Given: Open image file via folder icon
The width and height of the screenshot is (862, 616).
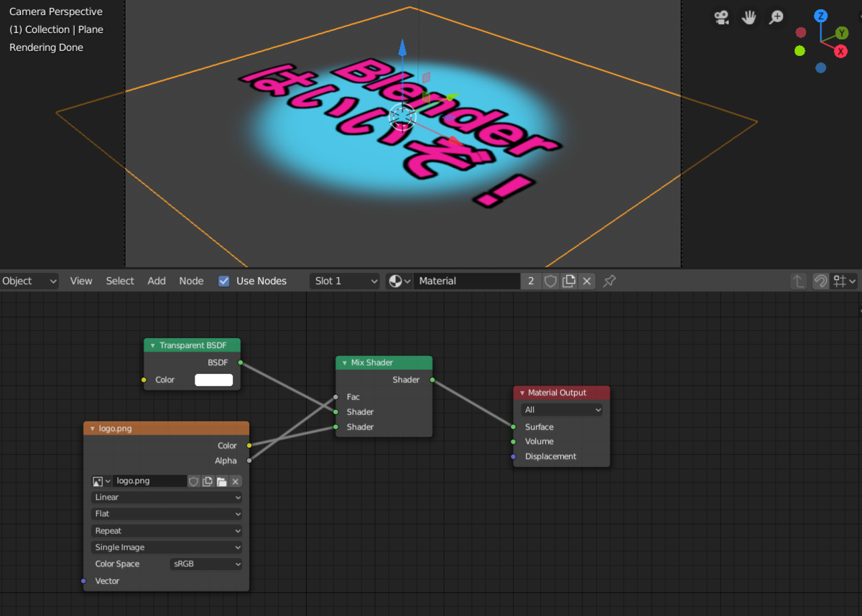Looking at the screenshot, I should pos(221,481).
